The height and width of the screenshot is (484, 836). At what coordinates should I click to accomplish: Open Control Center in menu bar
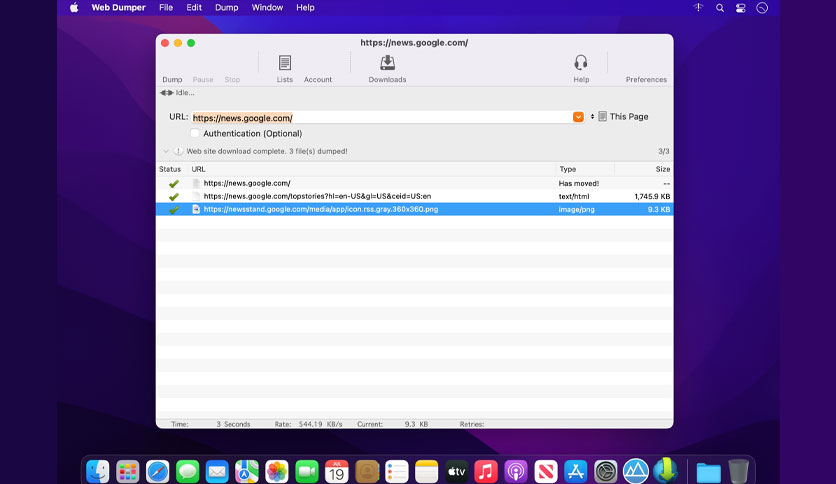741,8
